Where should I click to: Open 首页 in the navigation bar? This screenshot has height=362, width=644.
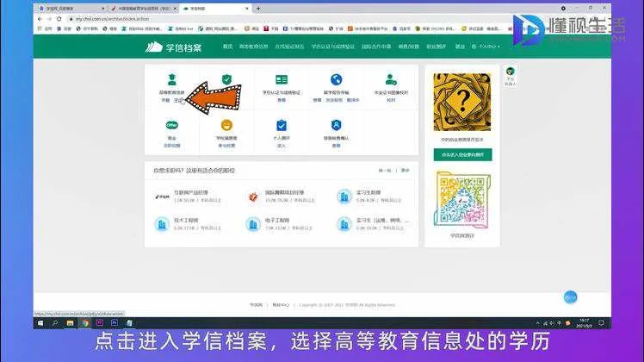point(228,47)
